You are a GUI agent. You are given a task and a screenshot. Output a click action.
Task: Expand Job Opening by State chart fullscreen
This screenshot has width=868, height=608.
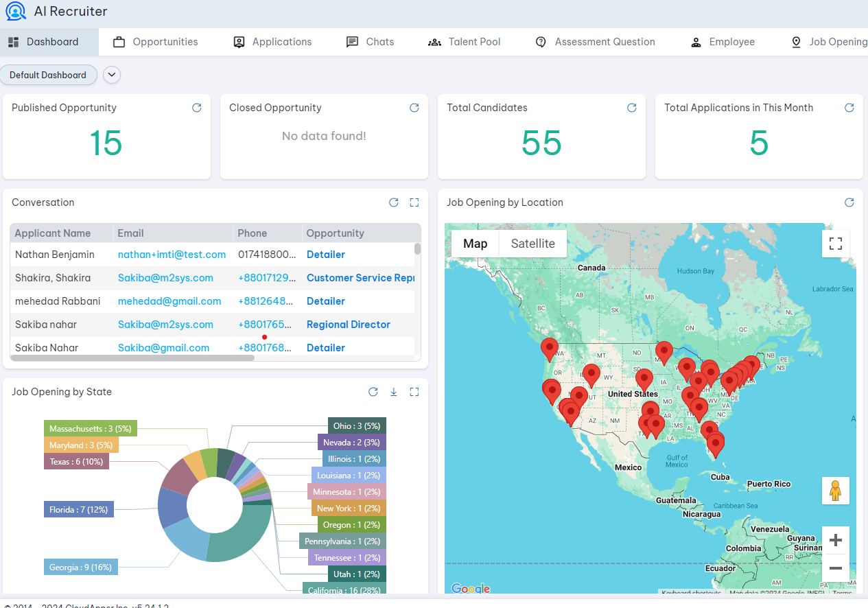414,392
